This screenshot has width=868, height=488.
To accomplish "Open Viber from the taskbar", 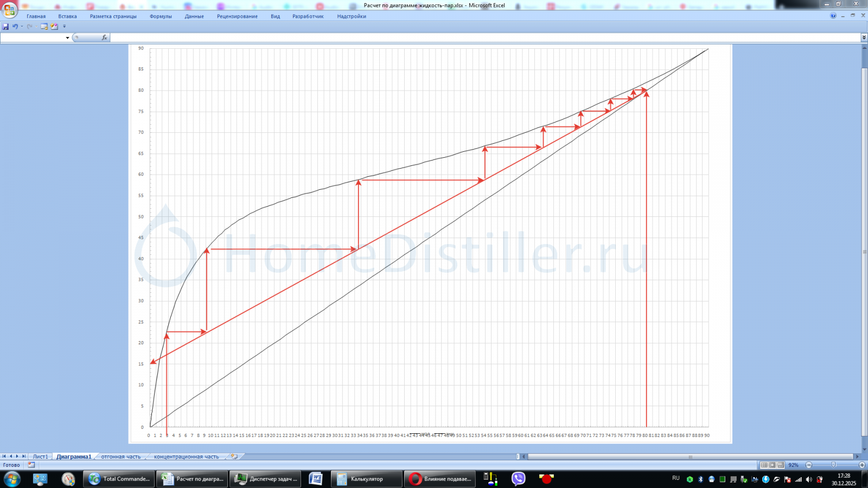I will [518, 479].
